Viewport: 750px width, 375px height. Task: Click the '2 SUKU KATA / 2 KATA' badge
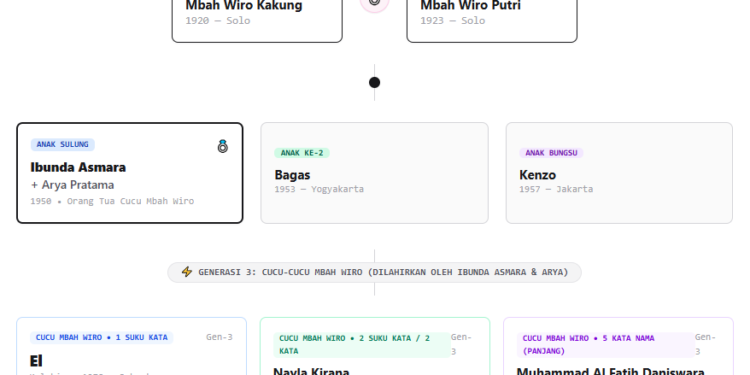point(362,344)
